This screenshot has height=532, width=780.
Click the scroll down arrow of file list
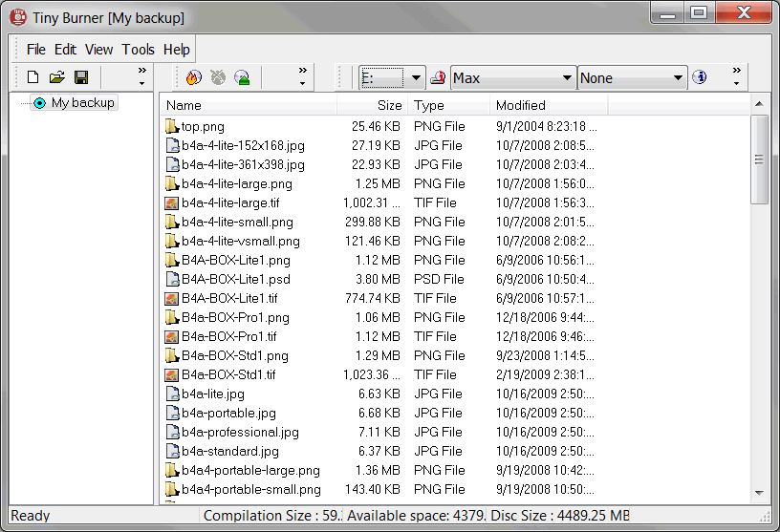pos(759,493)
